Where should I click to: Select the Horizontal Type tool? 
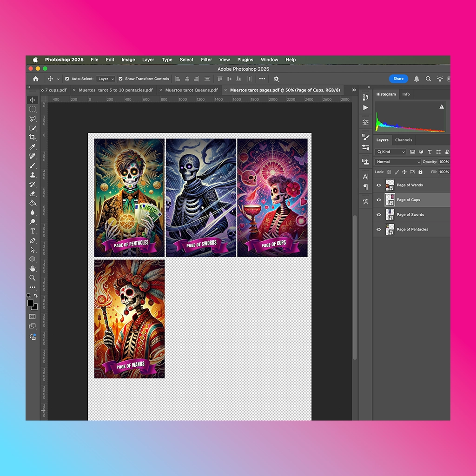point(33,231)
